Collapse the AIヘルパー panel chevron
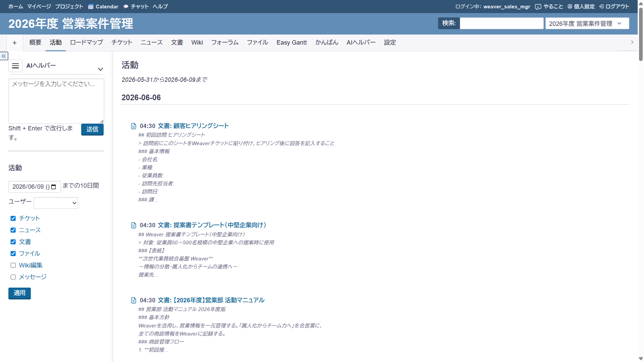 click(100, 69)
